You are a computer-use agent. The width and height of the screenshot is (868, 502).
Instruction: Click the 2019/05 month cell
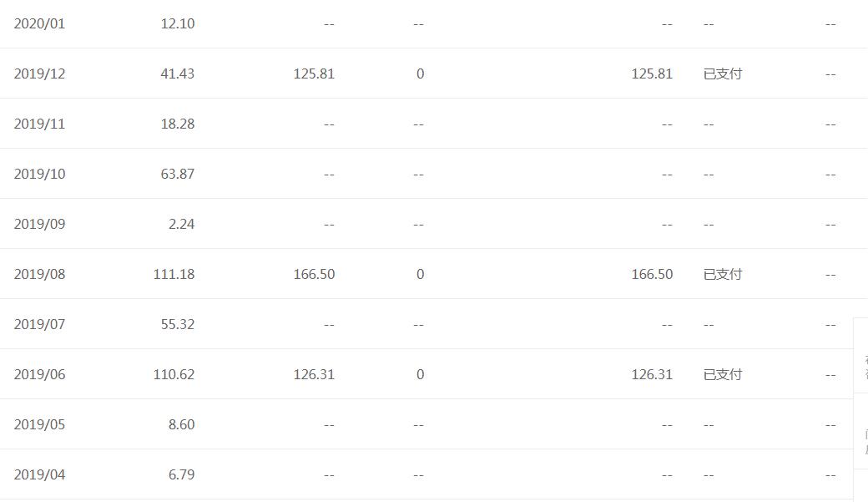coord(39,424)
